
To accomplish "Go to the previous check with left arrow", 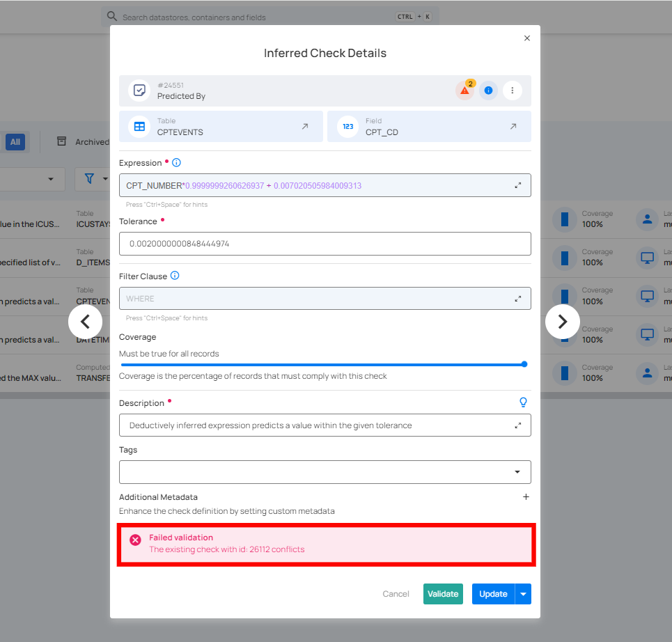I will coord(85,322).
